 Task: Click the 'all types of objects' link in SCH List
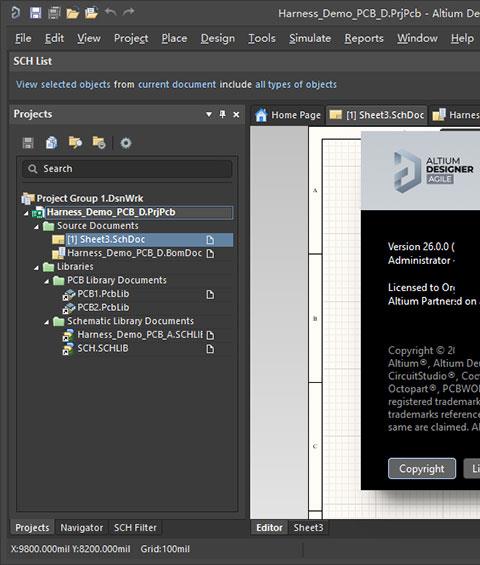coord(296,84)
